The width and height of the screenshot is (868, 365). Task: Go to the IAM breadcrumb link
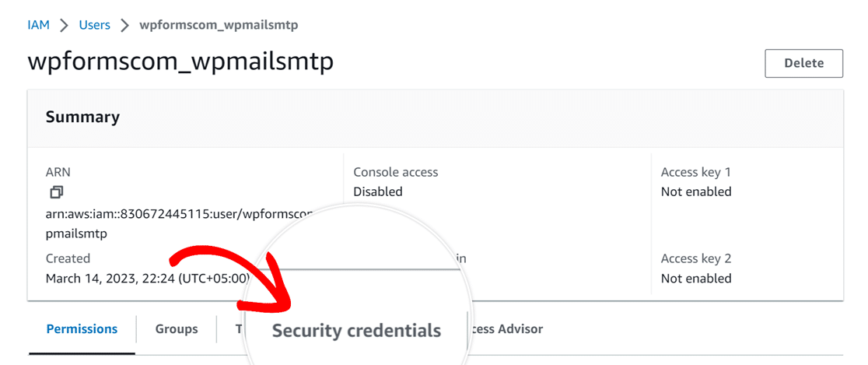coord(39,25)
